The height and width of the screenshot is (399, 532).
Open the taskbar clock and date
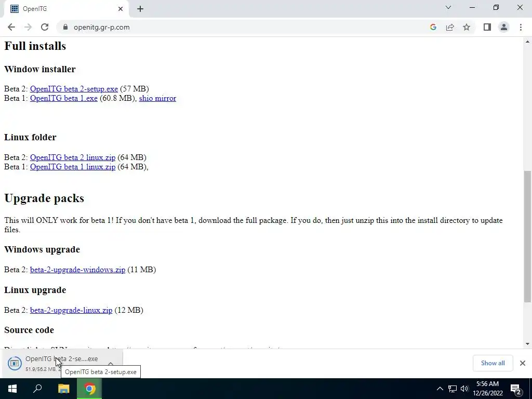487,389
